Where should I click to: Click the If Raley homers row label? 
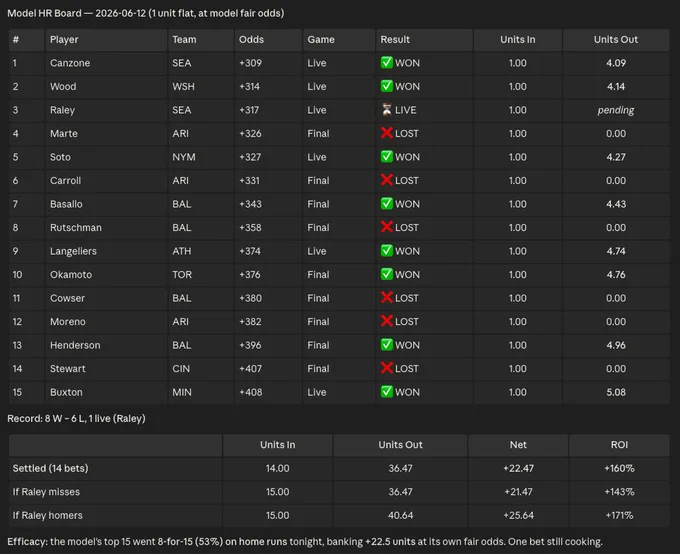[x=48, y=515]
